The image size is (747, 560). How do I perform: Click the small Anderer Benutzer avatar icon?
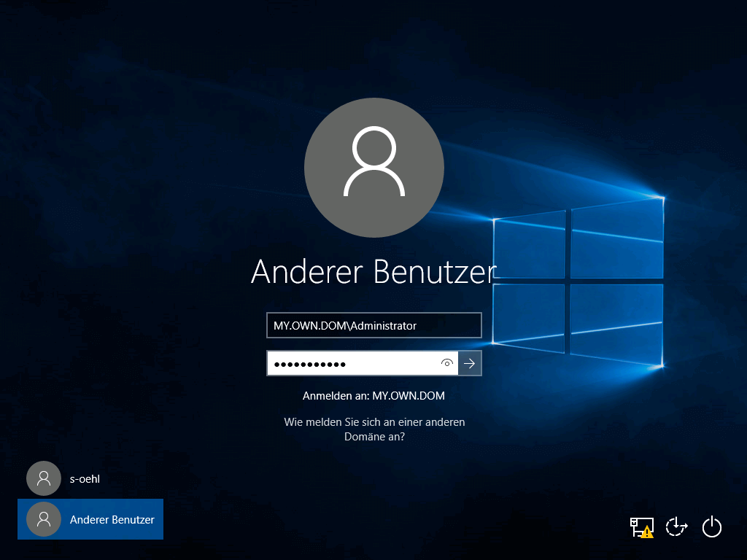[x=44, y=519]
